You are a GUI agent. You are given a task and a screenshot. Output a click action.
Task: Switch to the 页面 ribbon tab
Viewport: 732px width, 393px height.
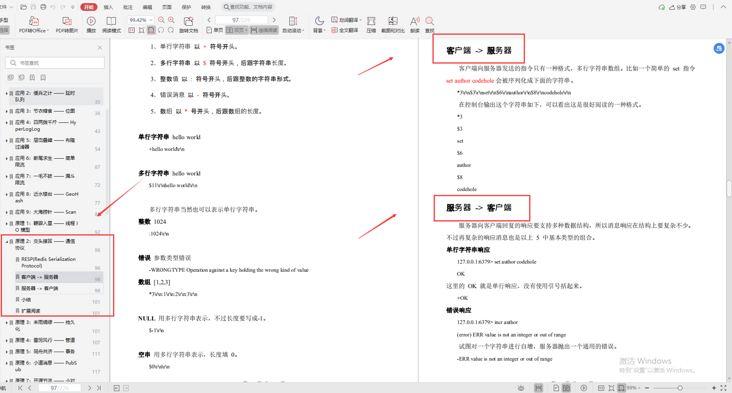click(167, 7)
